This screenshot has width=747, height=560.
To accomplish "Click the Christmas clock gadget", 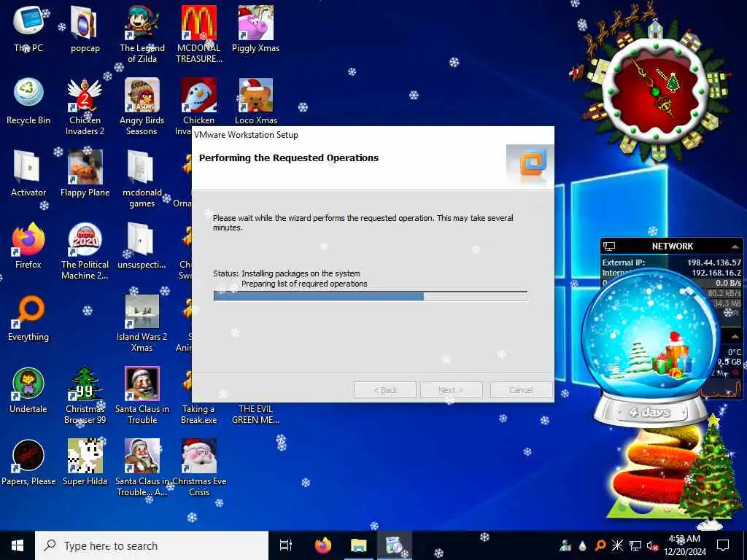I will tap(656, 93).
